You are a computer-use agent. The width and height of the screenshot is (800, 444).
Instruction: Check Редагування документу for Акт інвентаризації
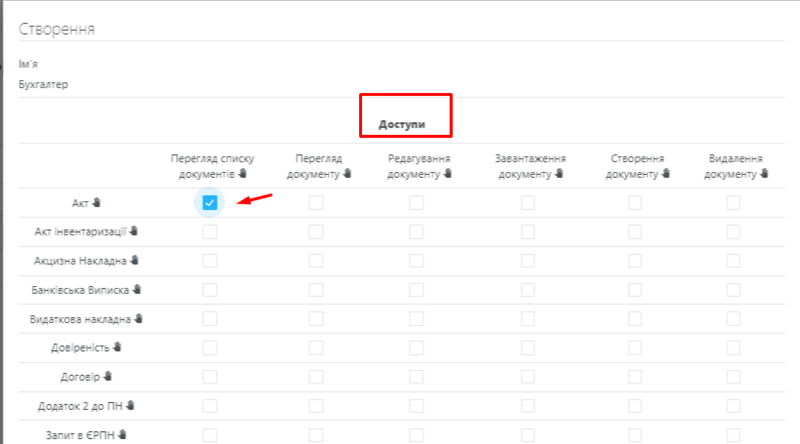(x=416, y=232)
